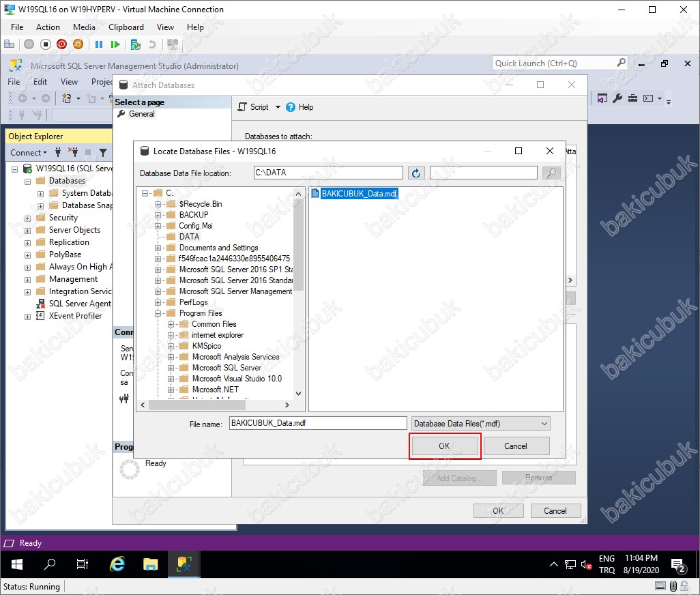Expand the Security node in Object Explorer
The width and height of the screenshot is (700, 595).
tap(28, 218)
